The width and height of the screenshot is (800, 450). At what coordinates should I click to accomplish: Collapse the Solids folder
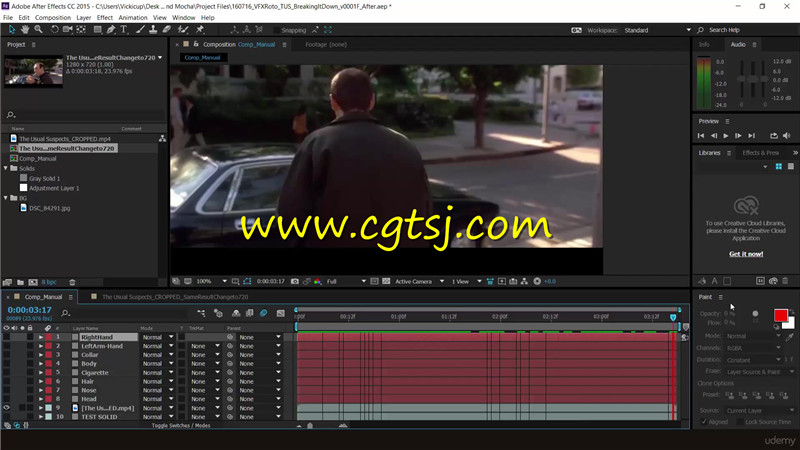click(6, 168)
